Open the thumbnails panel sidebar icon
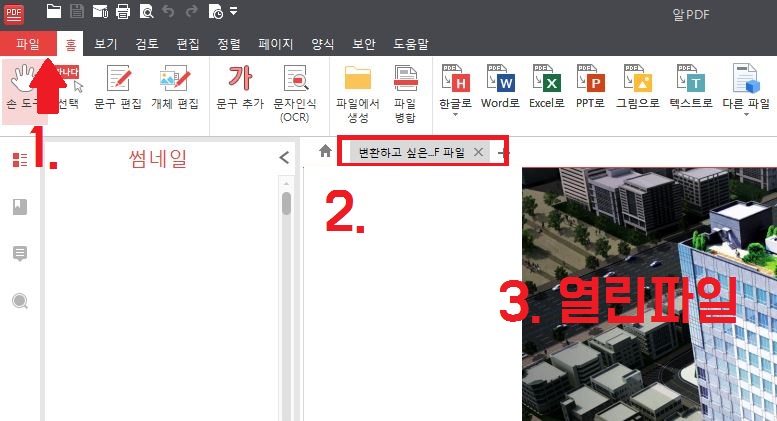The height and width of the screenshot is (421, 777). (x=20, y=159)
